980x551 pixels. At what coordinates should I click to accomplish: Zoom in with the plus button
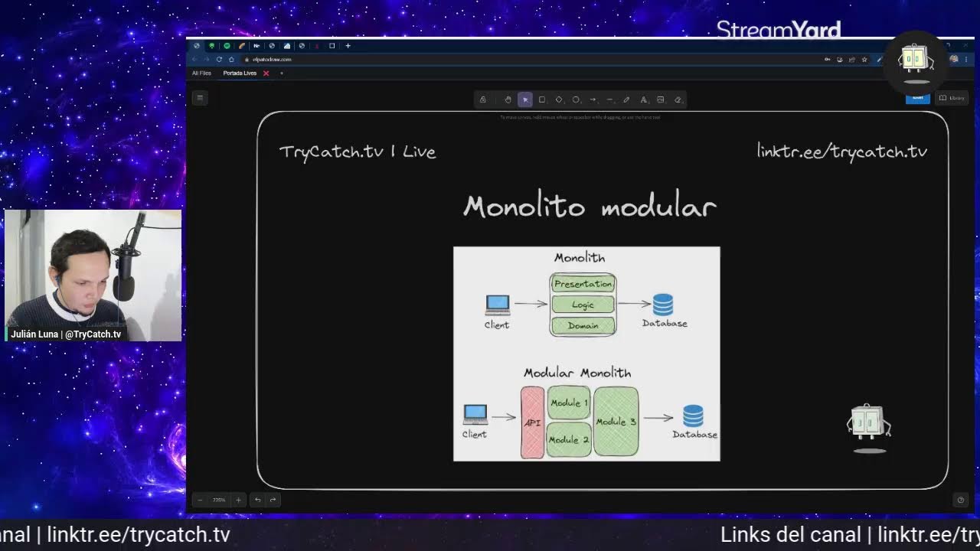tap(238, 500)
